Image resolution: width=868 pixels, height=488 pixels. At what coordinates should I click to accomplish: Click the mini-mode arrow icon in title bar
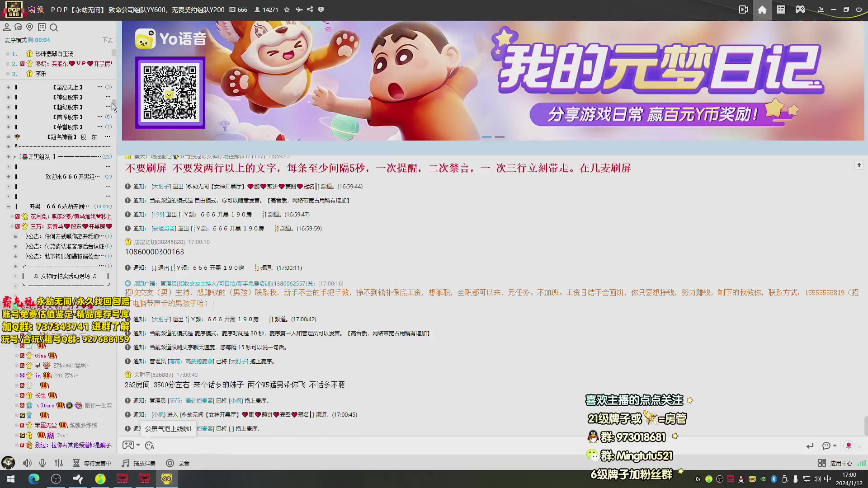(821, 9)
